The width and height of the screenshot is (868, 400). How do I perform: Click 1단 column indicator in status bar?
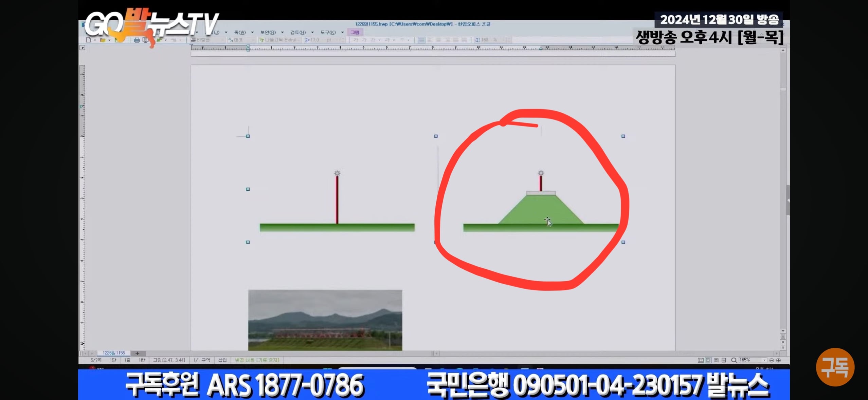(113, 360)
